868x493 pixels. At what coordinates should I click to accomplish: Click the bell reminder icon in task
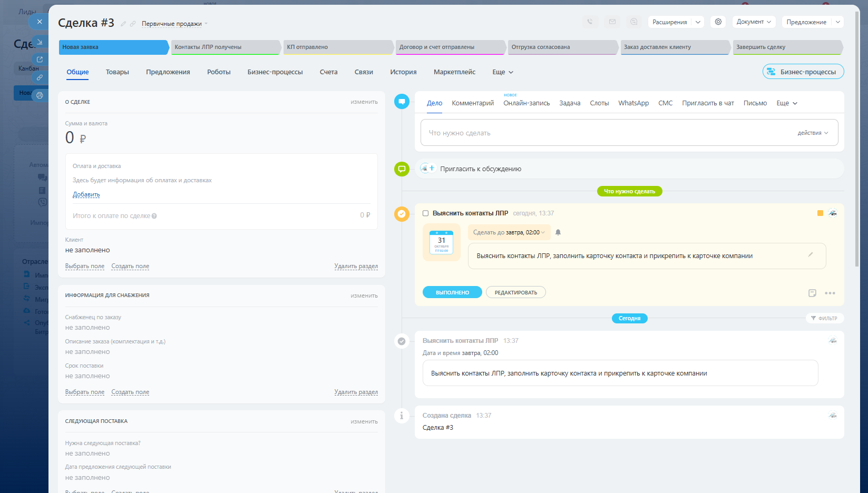click(558, 232)
